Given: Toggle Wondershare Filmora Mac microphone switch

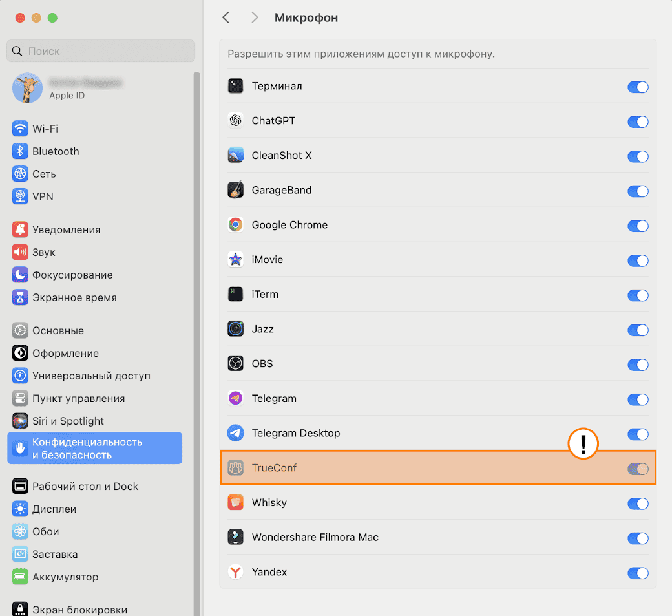Looking at the screenshot, I should point(638,538).
